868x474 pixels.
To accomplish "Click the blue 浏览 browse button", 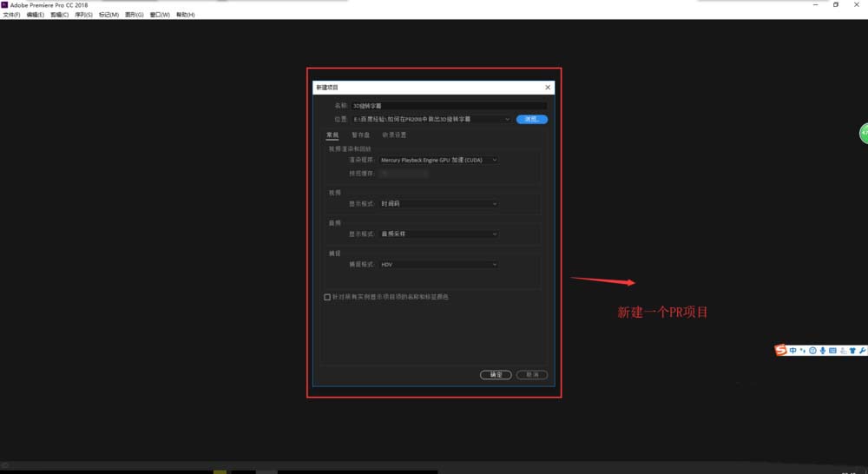I will click(532, 119).
